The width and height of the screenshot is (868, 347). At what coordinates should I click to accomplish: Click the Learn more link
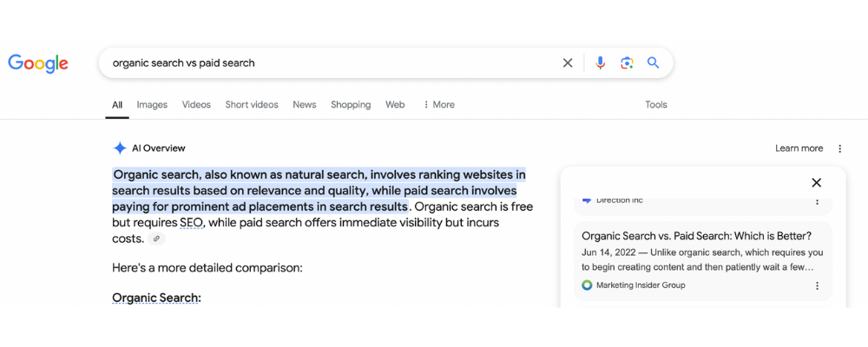tap(799, 148)
